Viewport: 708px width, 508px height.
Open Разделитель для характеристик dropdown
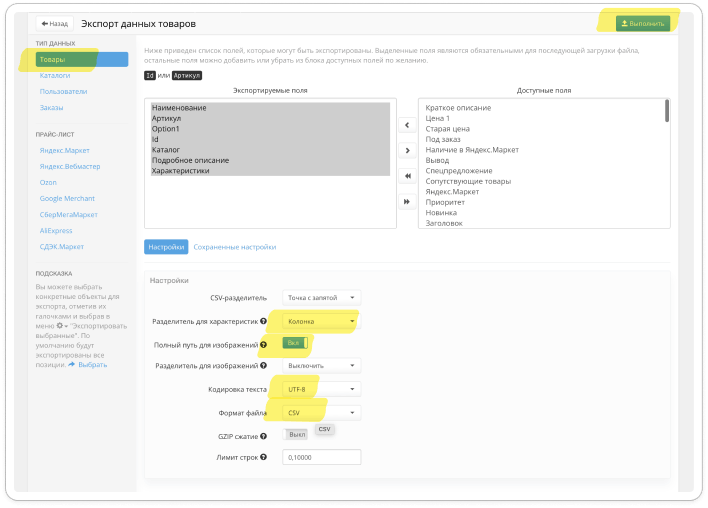pyautogui.click(x=321, y=322)
